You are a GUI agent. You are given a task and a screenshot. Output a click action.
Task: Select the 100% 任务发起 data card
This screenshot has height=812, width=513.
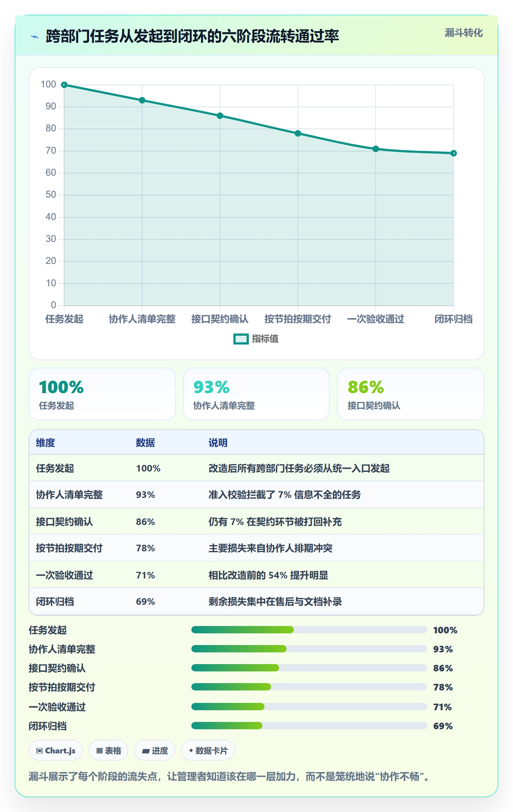click(x=102, y=394)
